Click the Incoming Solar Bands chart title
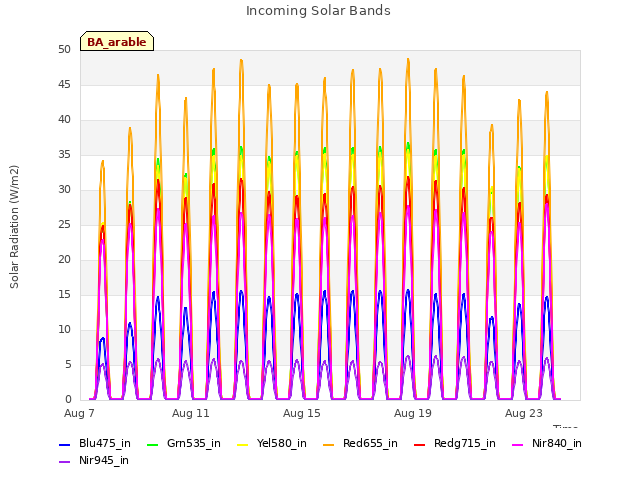The width and height of the screenshot is (640, 480). click(x=318, y=11)
